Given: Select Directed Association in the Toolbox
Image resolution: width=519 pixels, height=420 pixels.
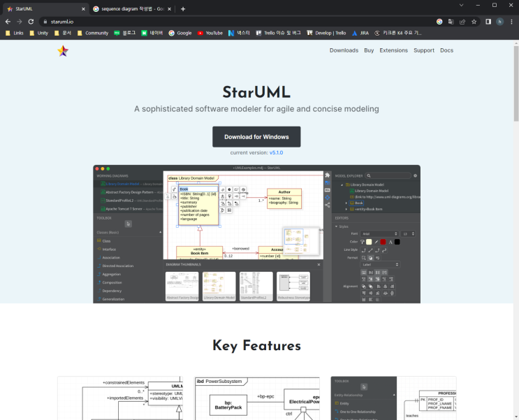Looking at the screenshot, I should click(115, 266).
